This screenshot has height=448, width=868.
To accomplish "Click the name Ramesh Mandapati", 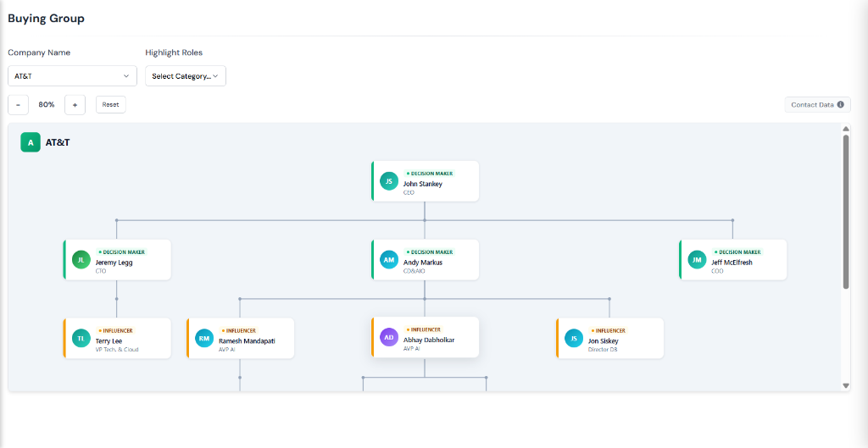I will (247, 340).
